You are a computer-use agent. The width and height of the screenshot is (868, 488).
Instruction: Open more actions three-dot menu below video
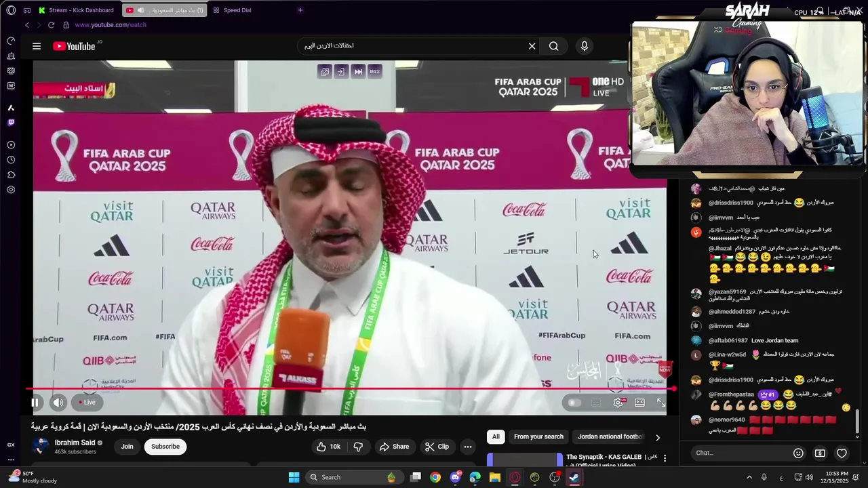click(467, 447)
